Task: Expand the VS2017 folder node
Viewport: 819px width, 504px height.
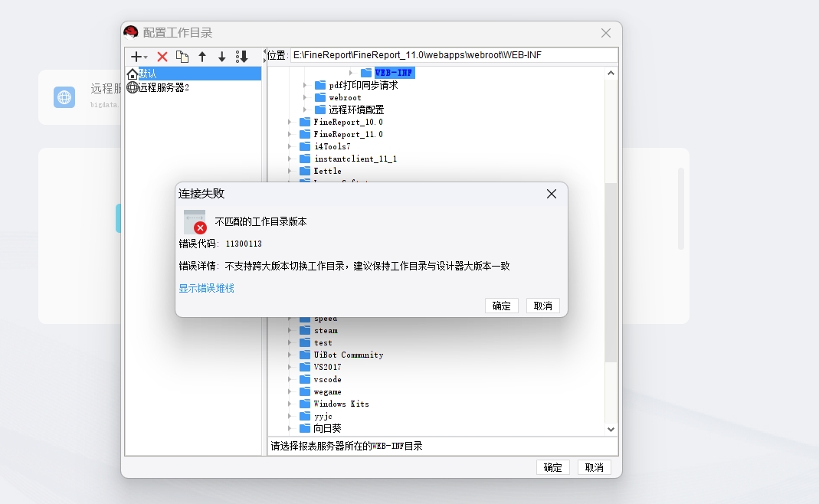Action: (x=290, y=367)
